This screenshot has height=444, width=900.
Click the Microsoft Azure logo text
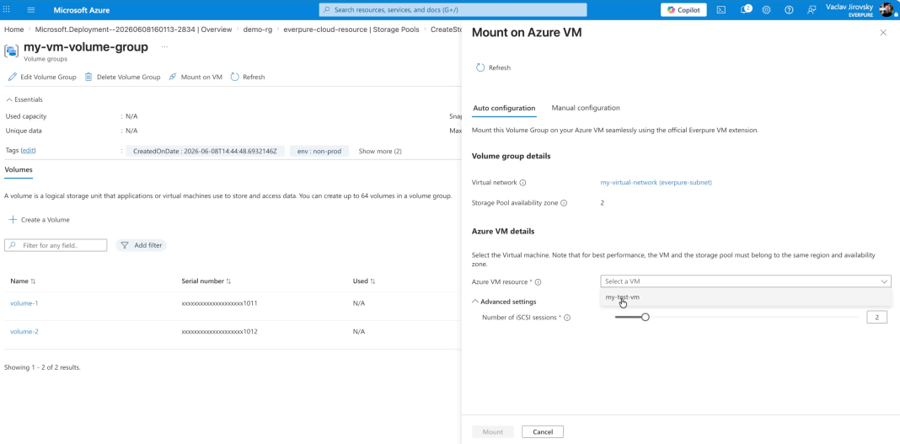click(82, 10)
